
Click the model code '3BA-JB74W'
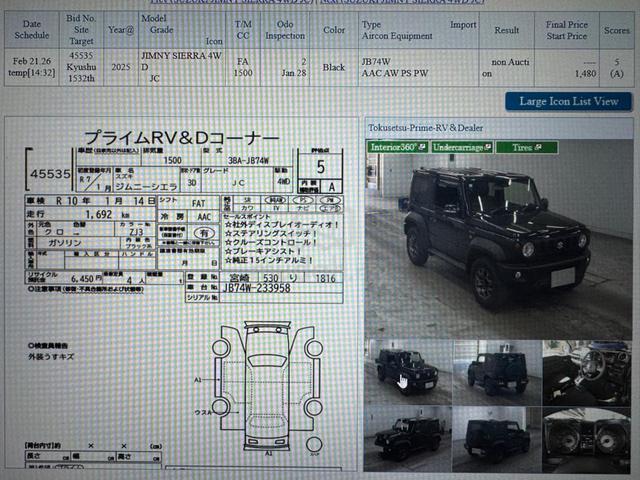[x=248, y=160]
